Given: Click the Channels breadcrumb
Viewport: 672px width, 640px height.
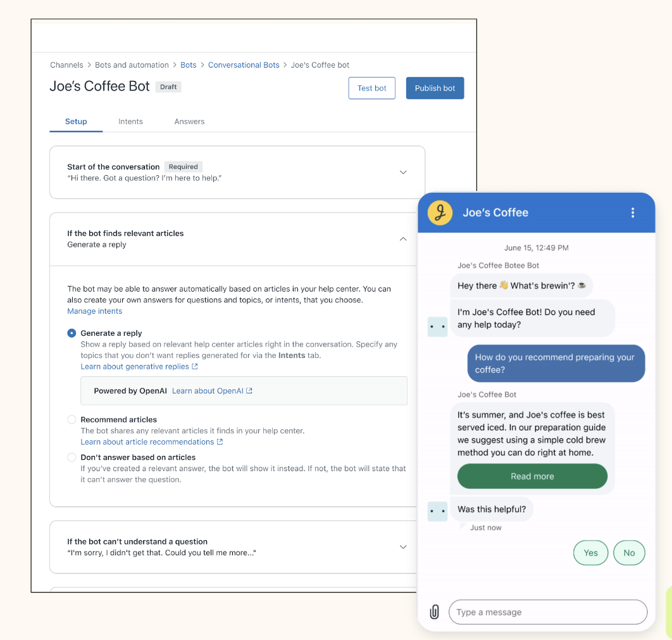Looking at the screenshot, I should point(66,65).
